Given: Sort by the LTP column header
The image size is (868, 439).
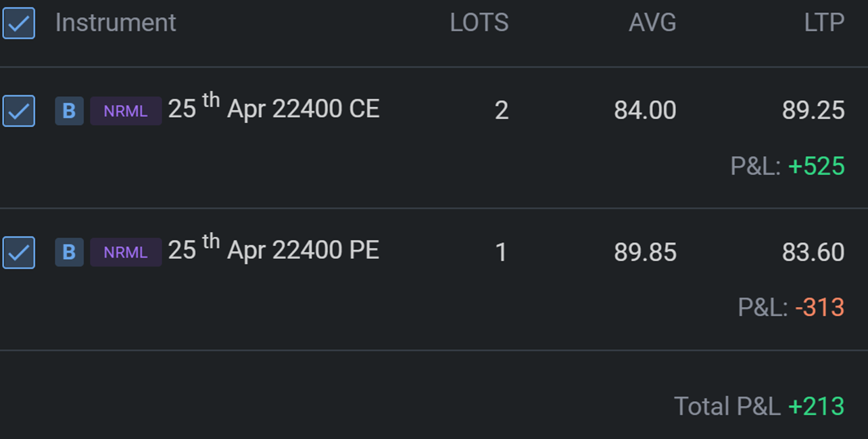Looking at the screenshot, I should pyautogui.click(x=823, y=23).
